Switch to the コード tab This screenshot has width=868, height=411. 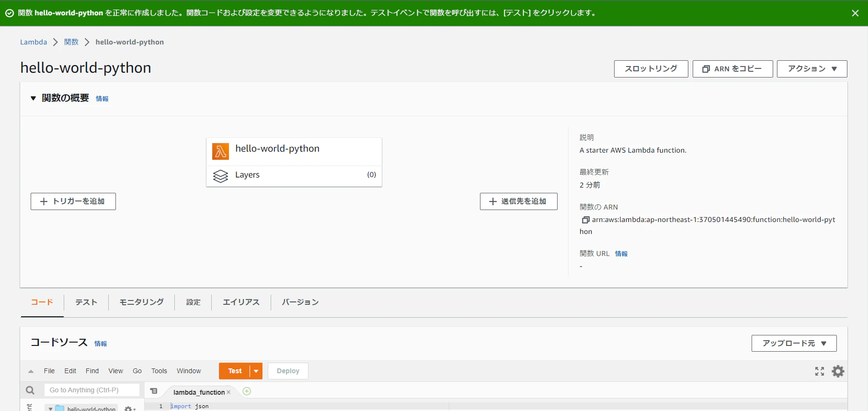pyautogui.click(x=42, y=302)
